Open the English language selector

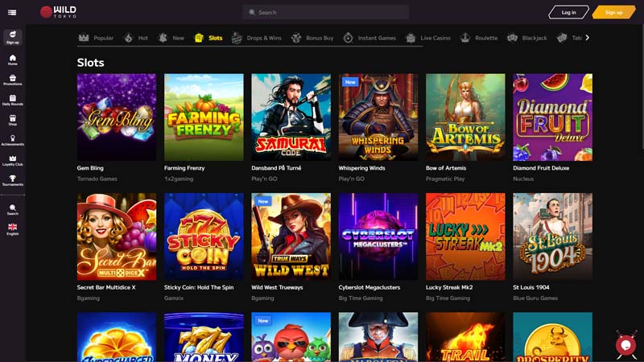click(x=12, y=229)
